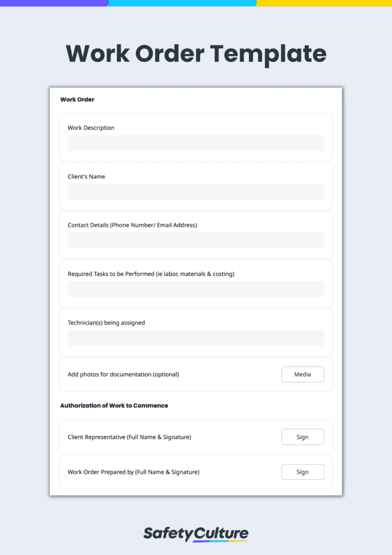Viewport: 392px width, 555px height.
Task: Click the Add photos for documentation label
Action: (123, 375)
